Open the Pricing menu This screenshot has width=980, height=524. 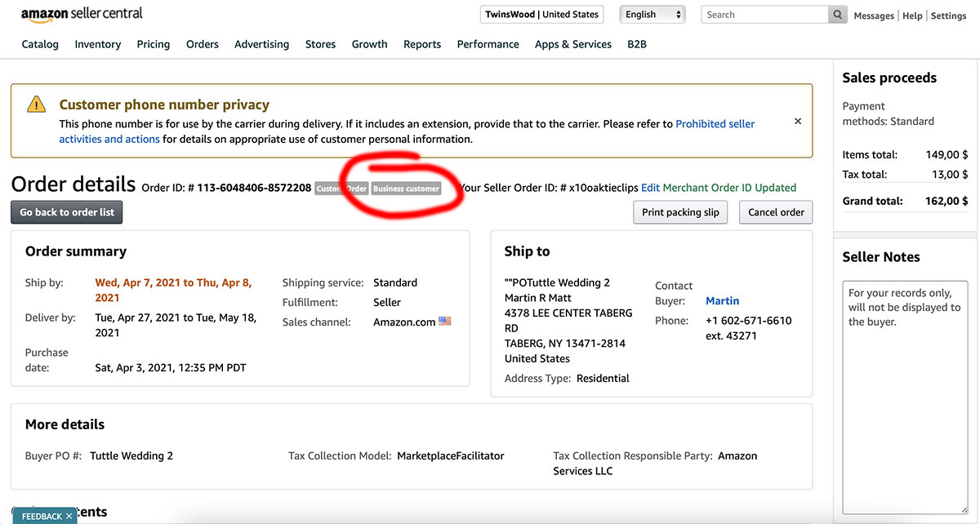[x=154, y=44]
